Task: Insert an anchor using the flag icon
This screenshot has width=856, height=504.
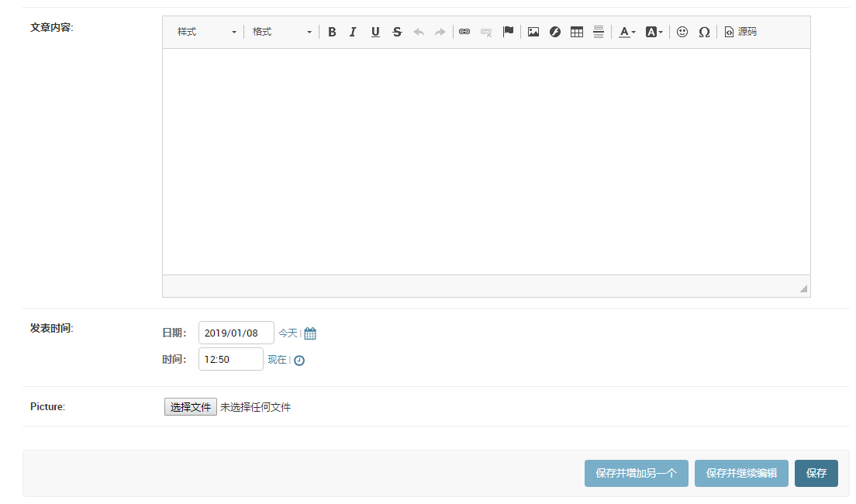Action: coord(508,32)
